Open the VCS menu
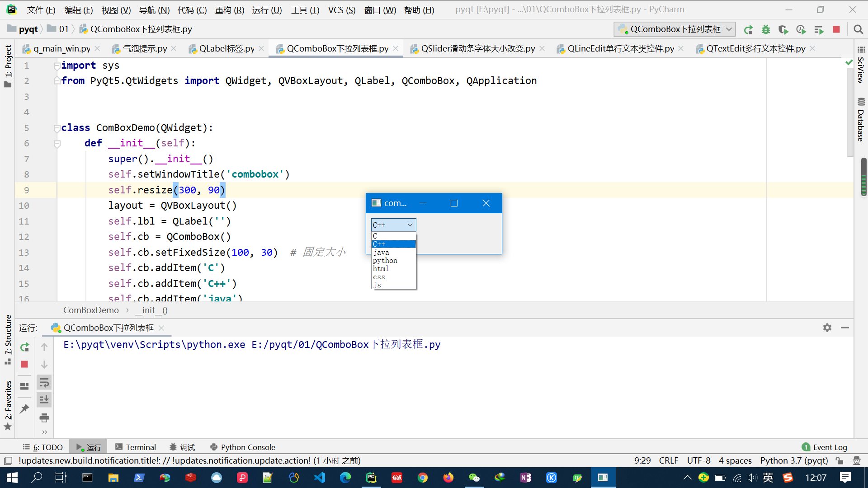 341,10
